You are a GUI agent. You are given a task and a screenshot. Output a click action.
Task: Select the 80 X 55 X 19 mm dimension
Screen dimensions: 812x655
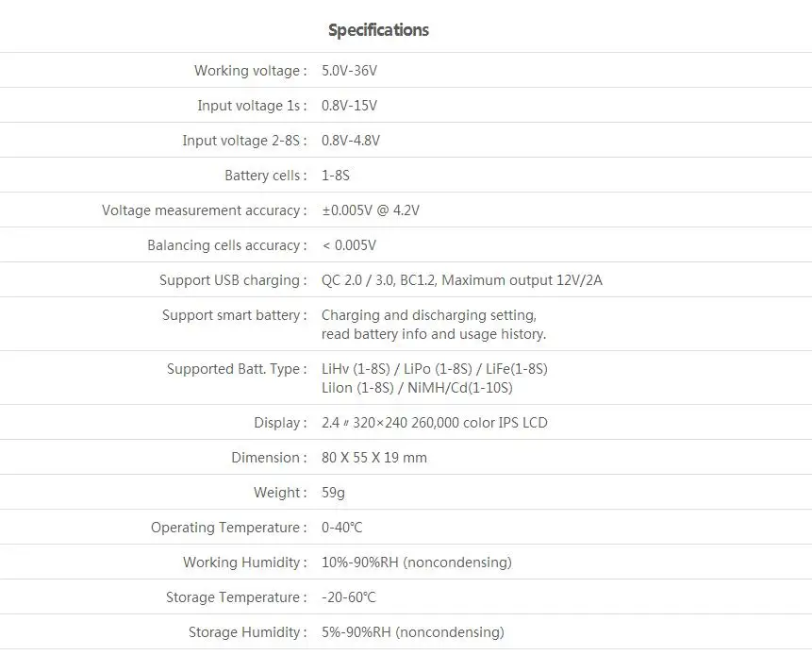(374, 458)
